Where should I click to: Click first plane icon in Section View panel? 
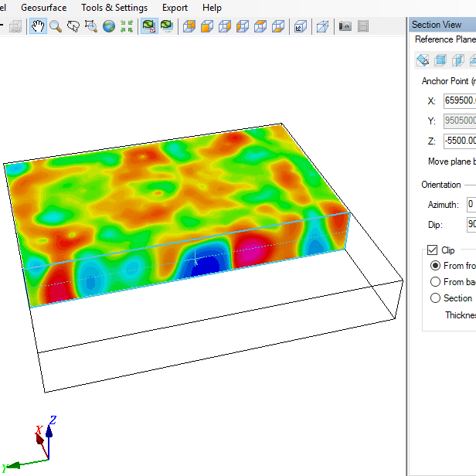coord(423,59)
